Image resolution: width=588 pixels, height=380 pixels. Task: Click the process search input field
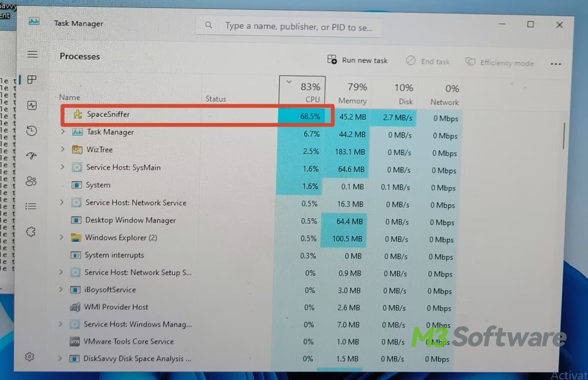[289, 26]
